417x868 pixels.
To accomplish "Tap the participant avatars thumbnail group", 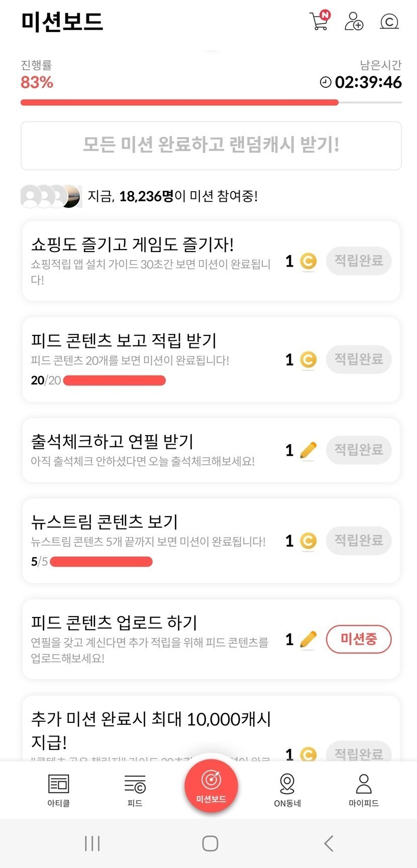I will click(50, 196).
